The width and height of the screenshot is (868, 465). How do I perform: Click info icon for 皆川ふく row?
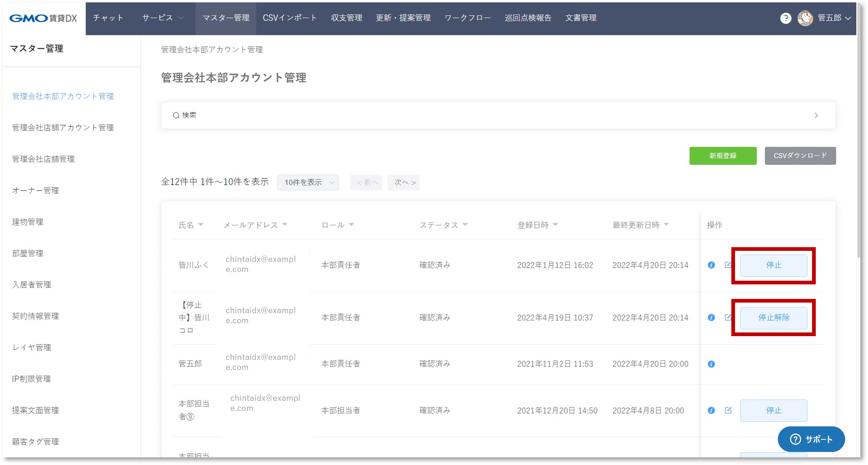click(711, 265)
